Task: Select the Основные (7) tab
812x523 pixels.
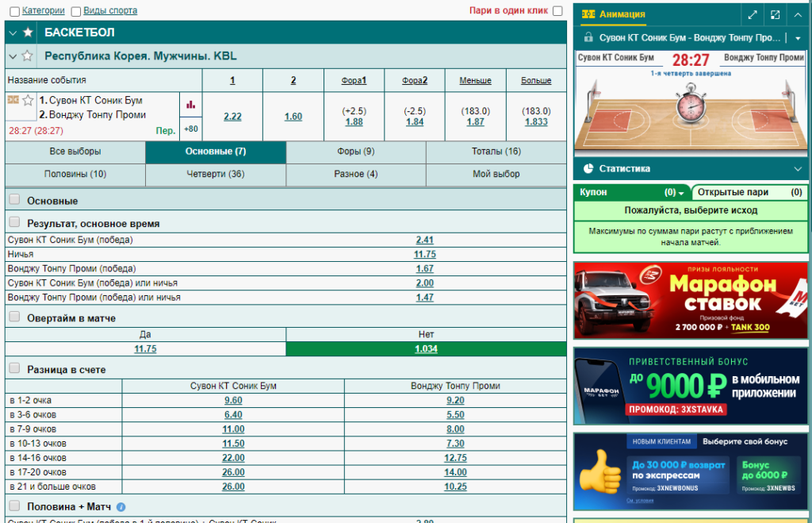Action: tap(216, 152)
